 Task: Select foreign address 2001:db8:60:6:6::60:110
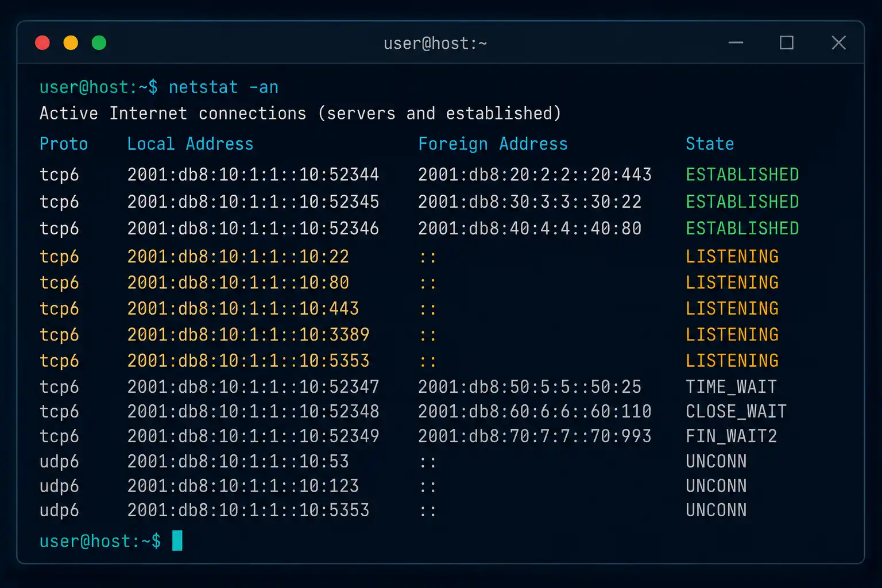535,412
